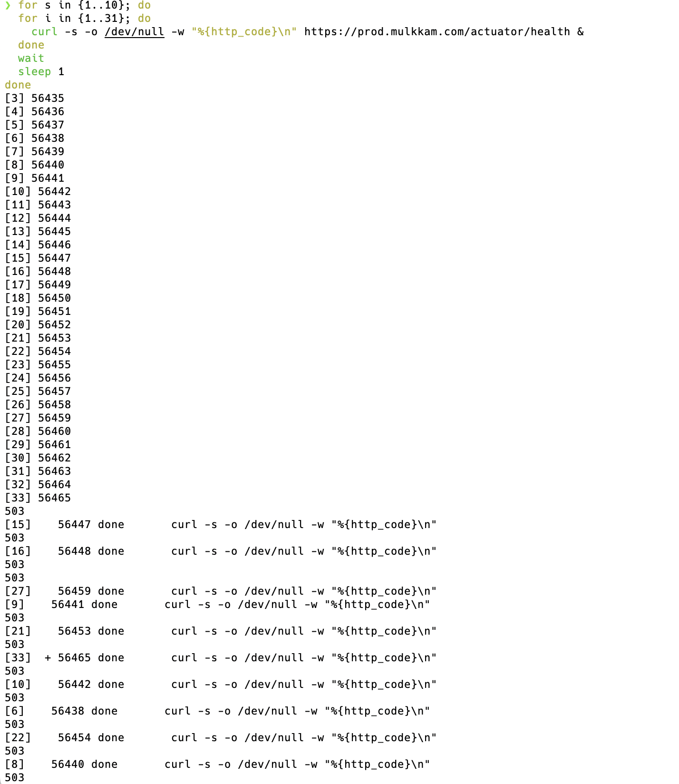Click the prod.mulkkam.com health URL
The height and width of the screenshot is (784, 679).
[437, 31]
